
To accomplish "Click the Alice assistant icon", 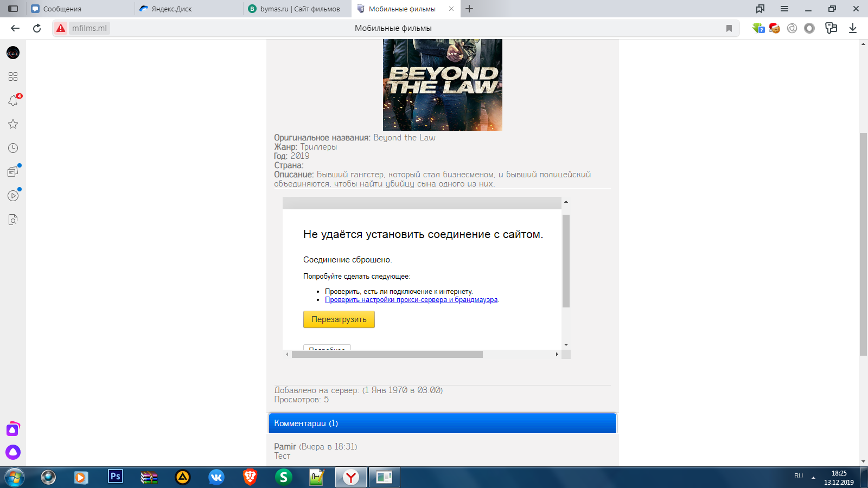I will point(13,452).
